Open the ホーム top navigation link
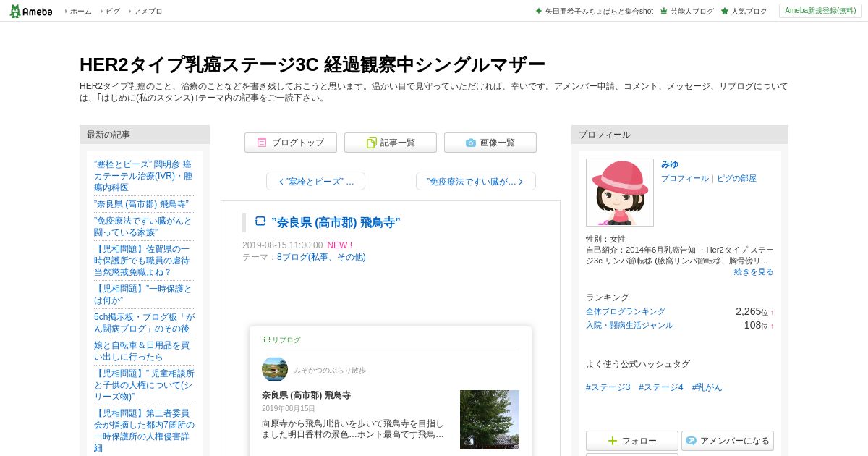This screenshot has width=868, height=456. click(x=80, y=11)
